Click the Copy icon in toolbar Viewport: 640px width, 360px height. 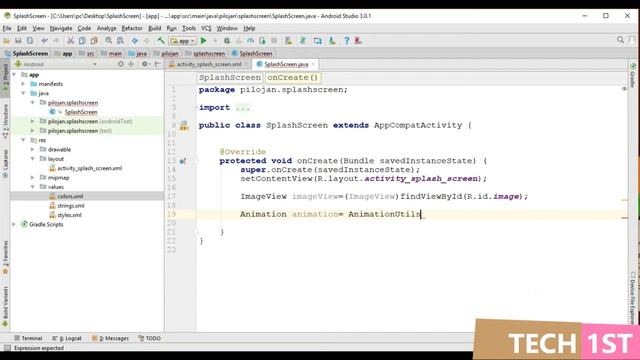pyautogui.click(x=82, y=41)
